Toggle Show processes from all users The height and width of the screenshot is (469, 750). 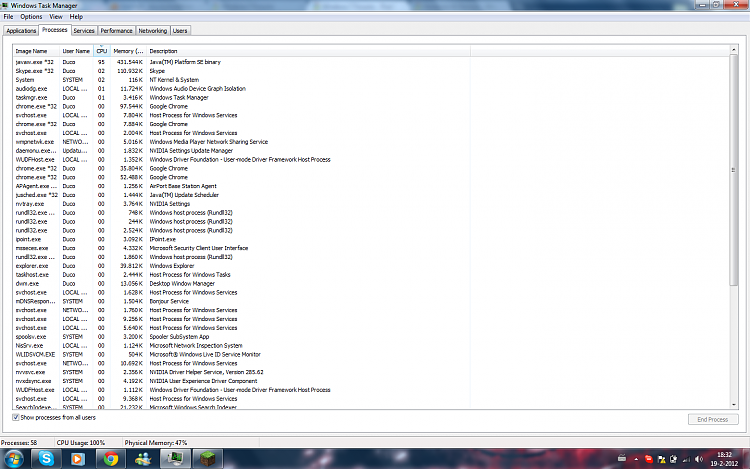tap(16, 417)
